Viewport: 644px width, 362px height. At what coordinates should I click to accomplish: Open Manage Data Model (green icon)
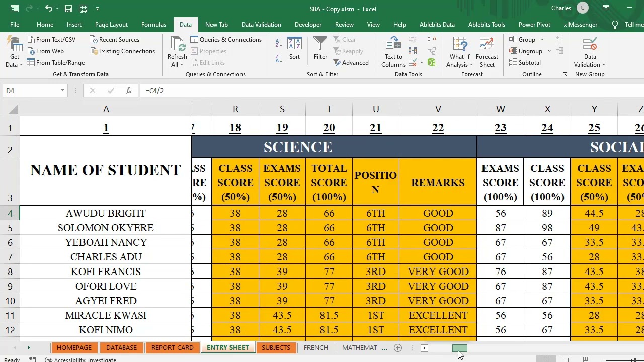pos(432,62)
